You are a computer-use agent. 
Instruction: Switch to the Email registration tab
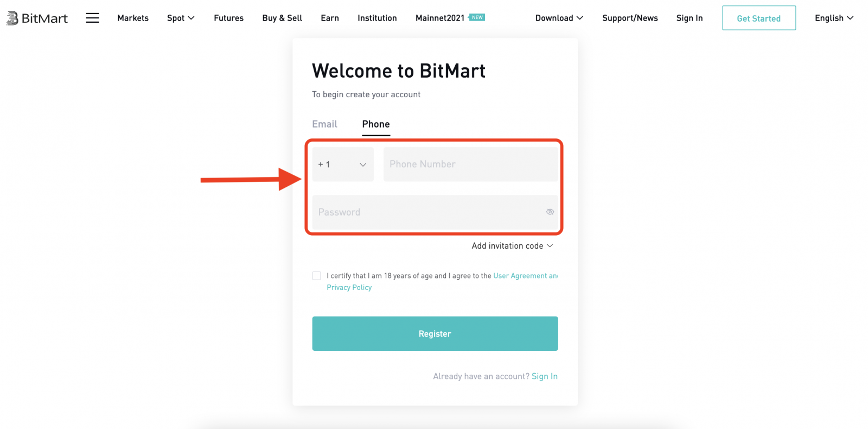324,124
